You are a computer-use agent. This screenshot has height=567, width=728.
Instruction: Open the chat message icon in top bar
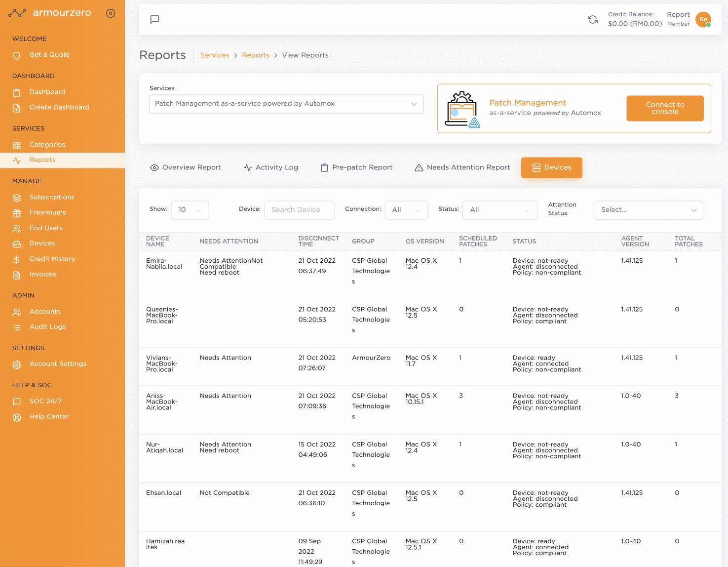(154, 19)
